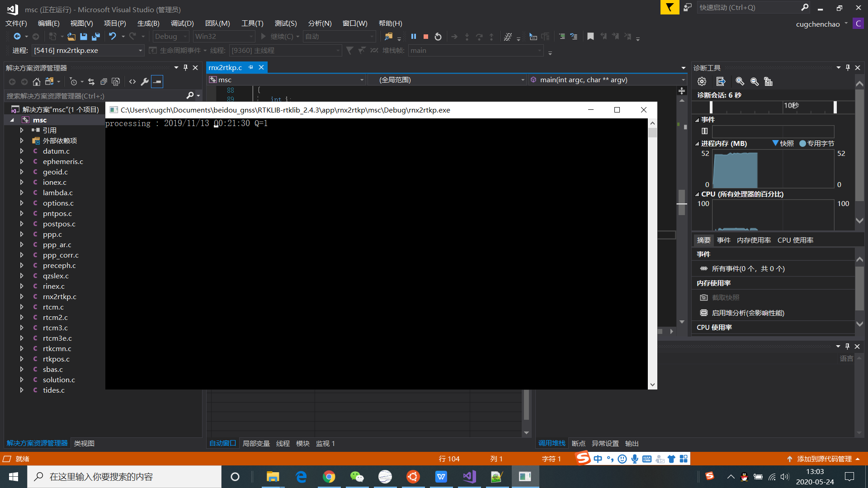
Task: Open 类视图 class view tab
Action: 84,444
